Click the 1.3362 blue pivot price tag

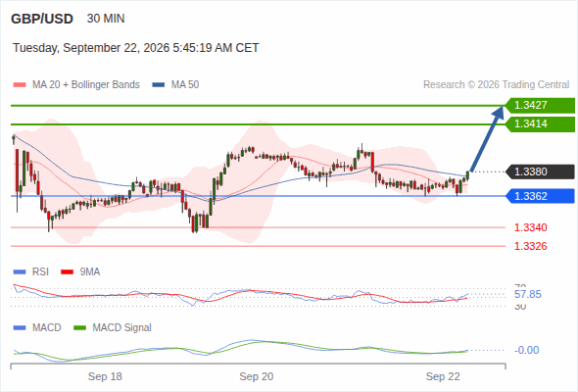(x=540, y=196)
